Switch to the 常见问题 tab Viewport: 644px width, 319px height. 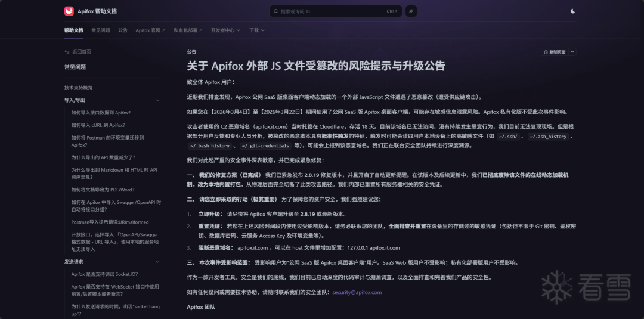tap(101, 30)
